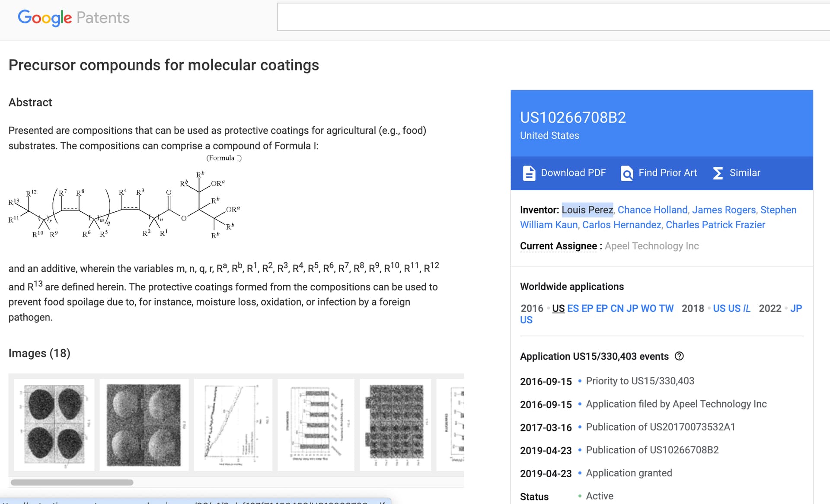Open the second dark fruit image thumbnail
Viewport: 830px width, 504px height.
click(x=144, y=424)
